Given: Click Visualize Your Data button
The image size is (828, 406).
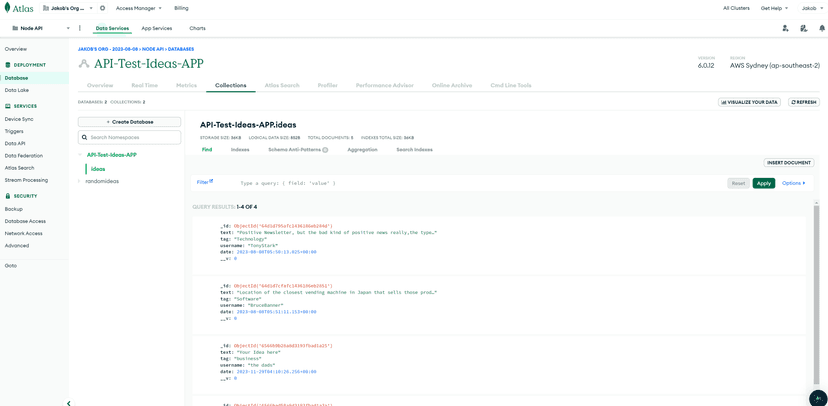Looking at the screenshot, I should pos(749,102).
